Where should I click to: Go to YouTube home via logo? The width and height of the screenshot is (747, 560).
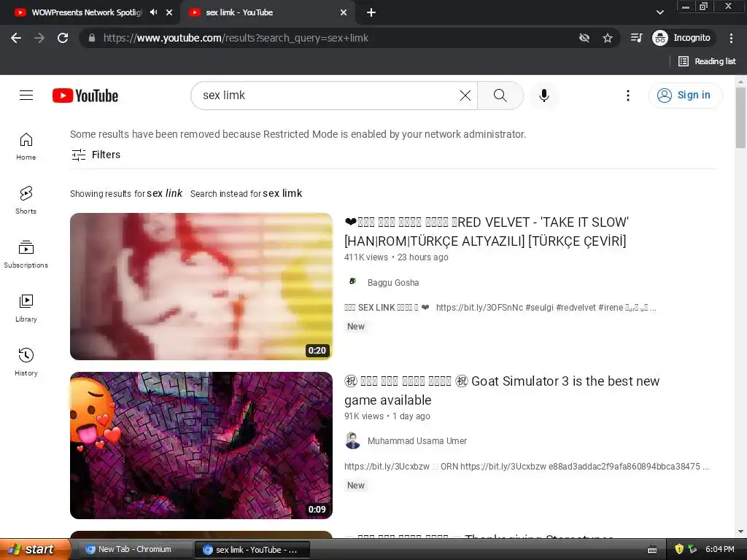85,96
